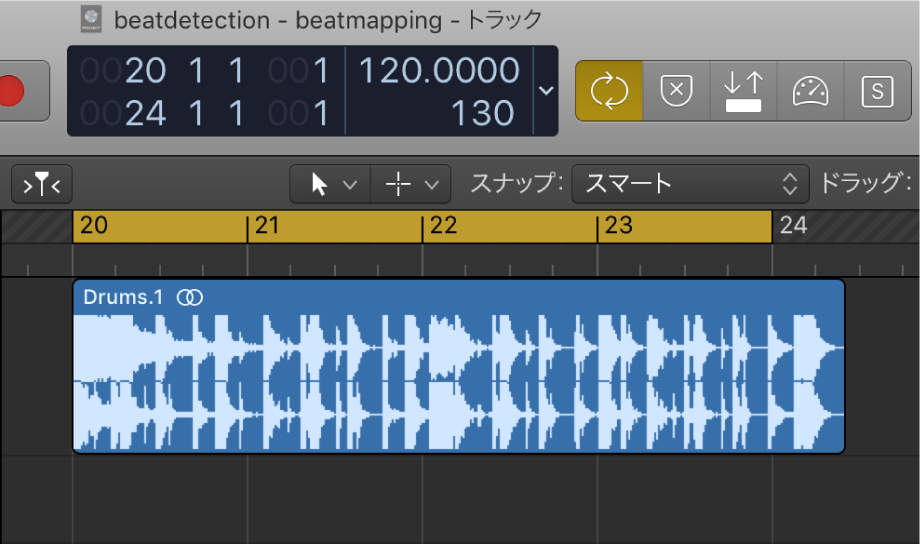Toggle the Replace mode button
The width and height of the screenshot is (920, 545).
(676, 91)
